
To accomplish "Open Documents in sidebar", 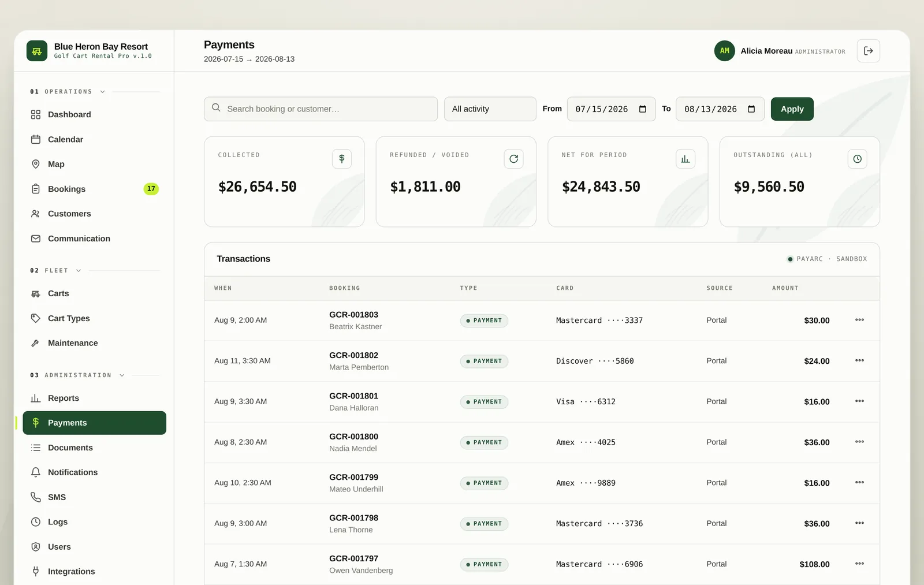I will coord(94,448).
